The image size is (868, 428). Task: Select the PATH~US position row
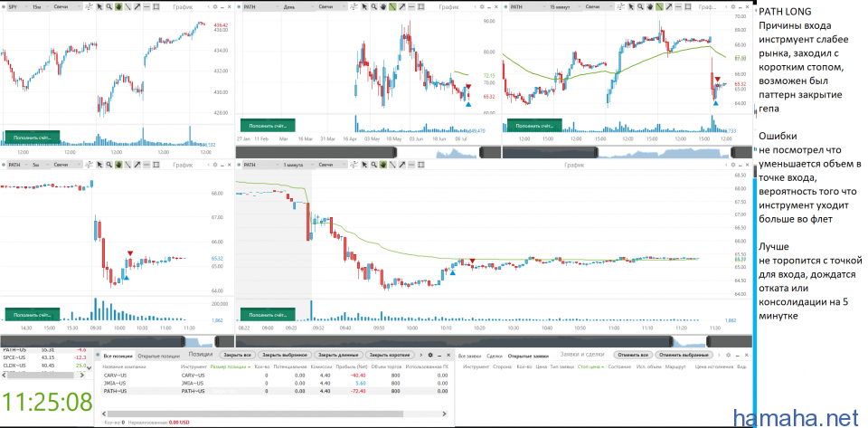tap(275, 391)
